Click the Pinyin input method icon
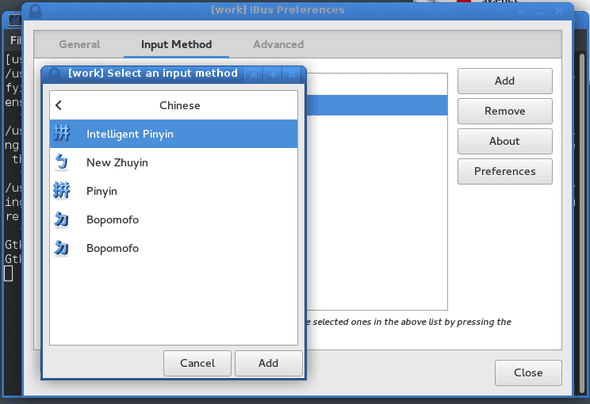Image resolution: width=590 pixels, height=404 pixels. coord(61,191)
